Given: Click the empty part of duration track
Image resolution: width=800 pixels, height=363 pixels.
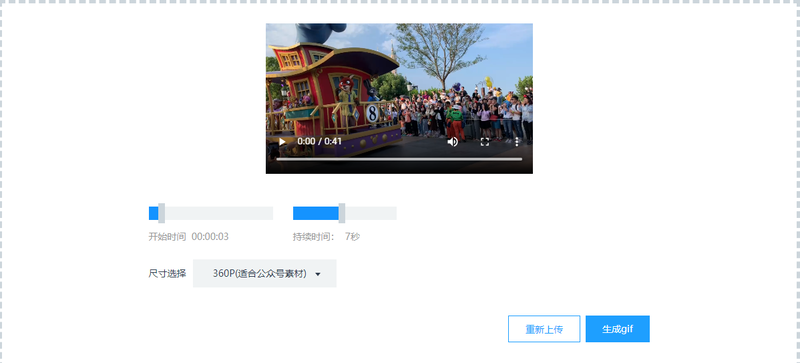Looking at the screenshot, I should (x=371, y=213).
